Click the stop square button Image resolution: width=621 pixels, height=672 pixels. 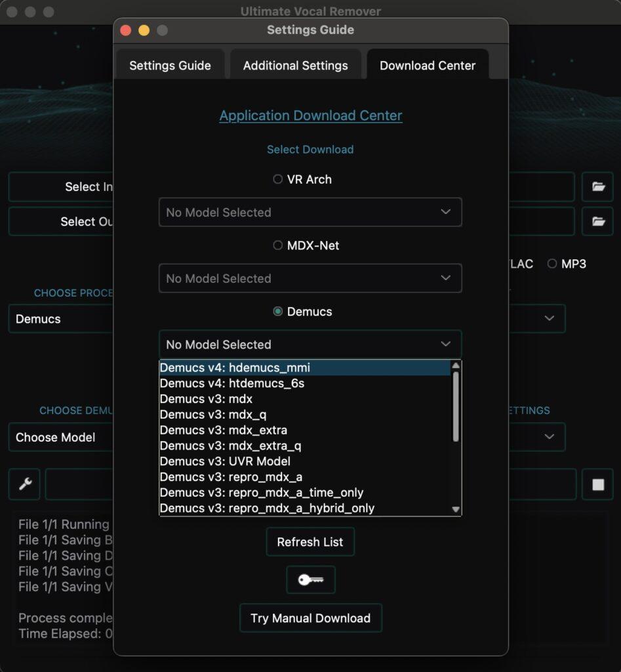click(x=597, y=484)
